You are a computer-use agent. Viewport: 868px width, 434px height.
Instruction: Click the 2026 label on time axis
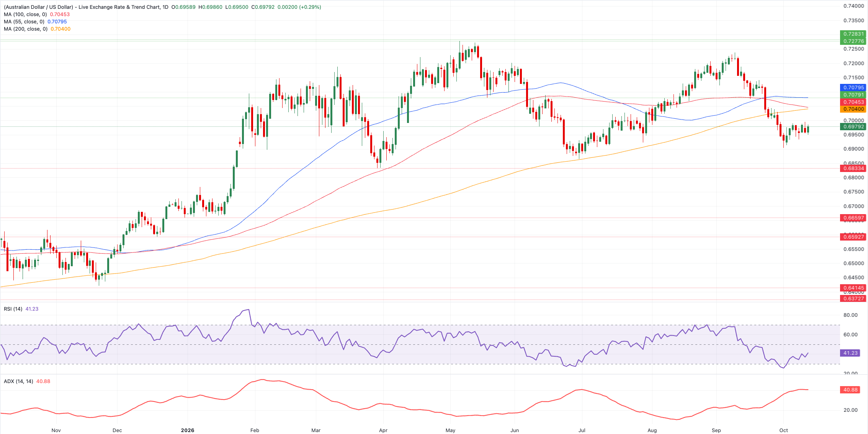point(188,431)
